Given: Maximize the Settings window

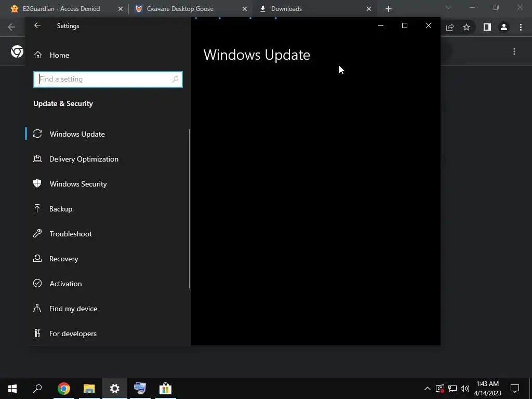Looking at the screenshot, I should coord(404,25).
